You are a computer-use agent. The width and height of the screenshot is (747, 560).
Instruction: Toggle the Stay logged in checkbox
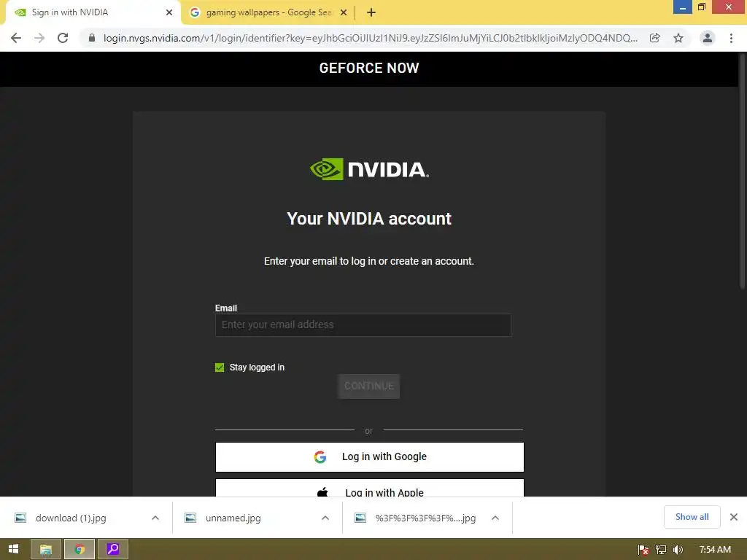pos(220,367)
